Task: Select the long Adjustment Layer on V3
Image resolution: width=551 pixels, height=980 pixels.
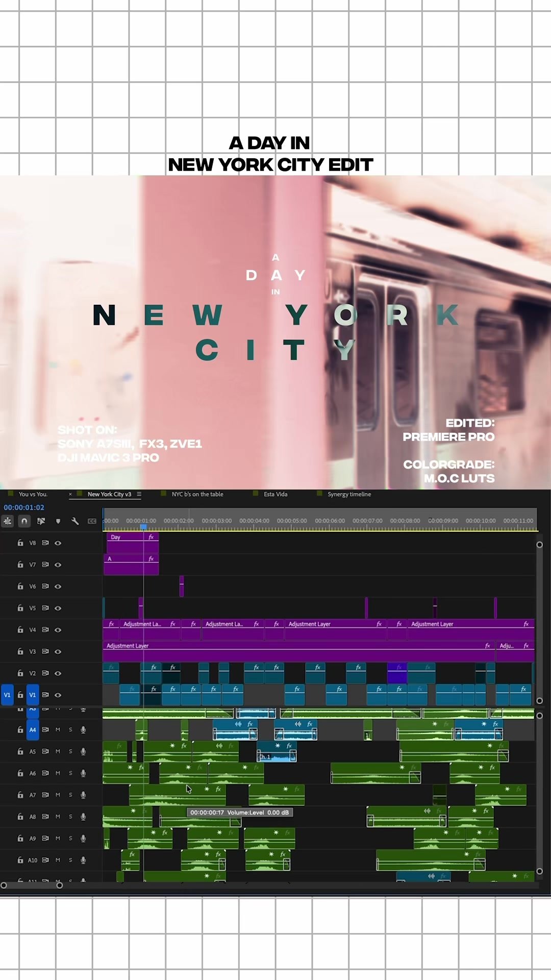Action: 299,651
